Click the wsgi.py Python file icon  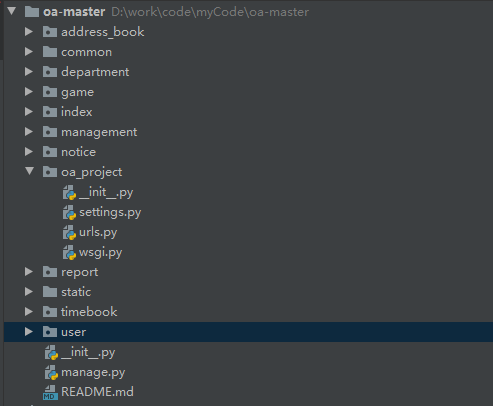coord(69,252)
